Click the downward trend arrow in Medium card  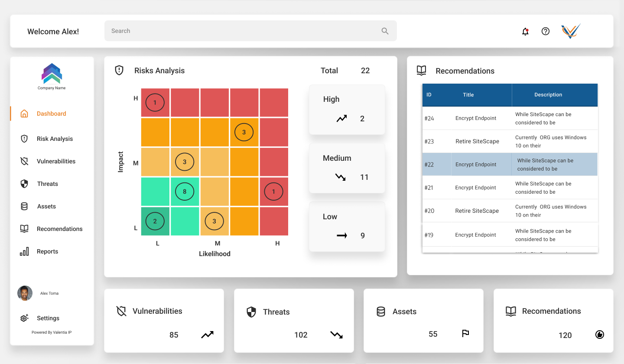point(341,177)
